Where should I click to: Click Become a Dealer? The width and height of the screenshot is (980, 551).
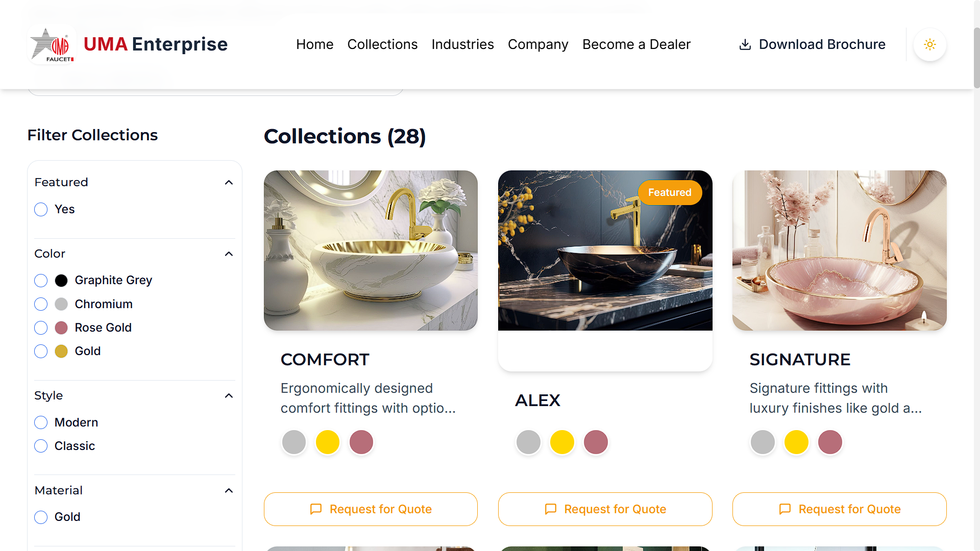pos(636,44)
